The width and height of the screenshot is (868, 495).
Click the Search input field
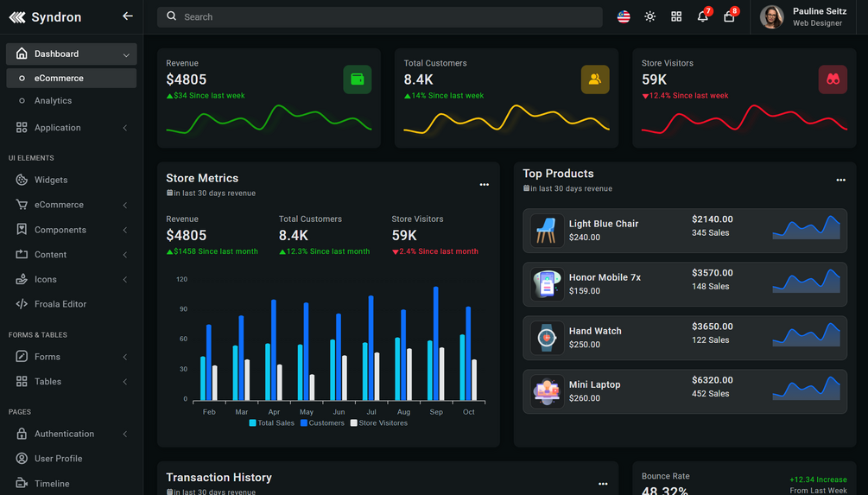click(x=380, y=16)
